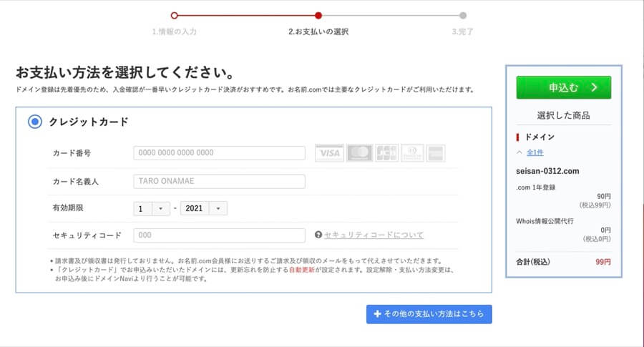Click the security code help question icon
The width and height of the screenshot is (644, 347).
[x=318, y=235]
